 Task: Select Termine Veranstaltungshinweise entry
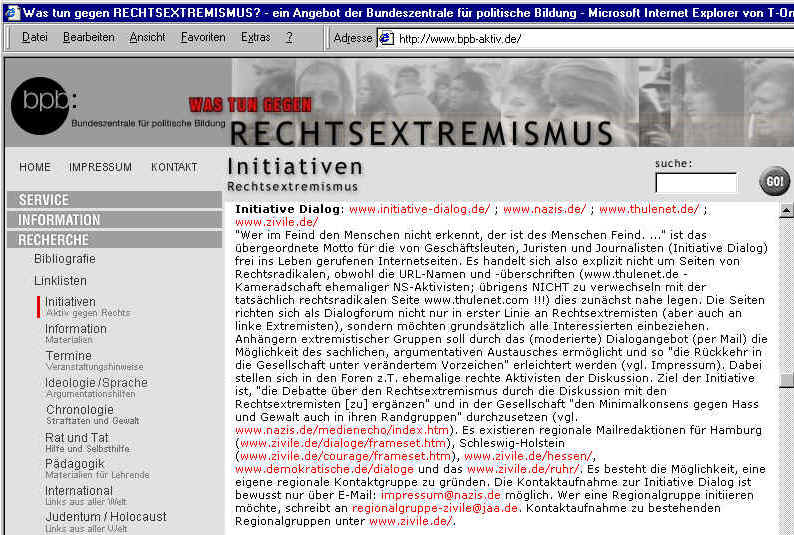(x=94, y=360)
